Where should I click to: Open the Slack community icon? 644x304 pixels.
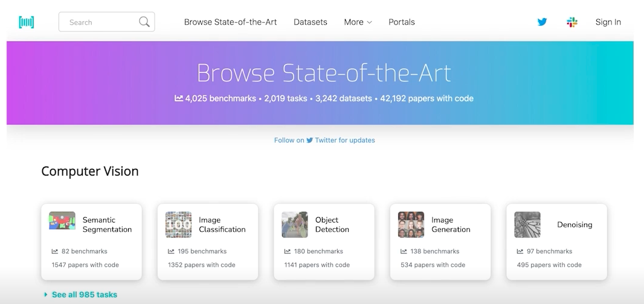click(572, 22)
